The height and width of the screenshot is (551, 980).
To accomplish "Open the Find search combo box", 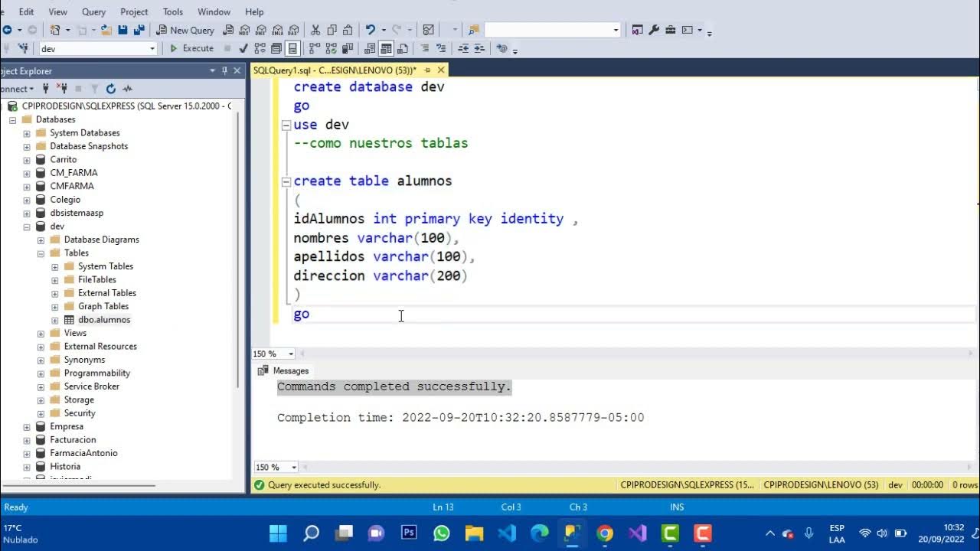I will 552,30.
